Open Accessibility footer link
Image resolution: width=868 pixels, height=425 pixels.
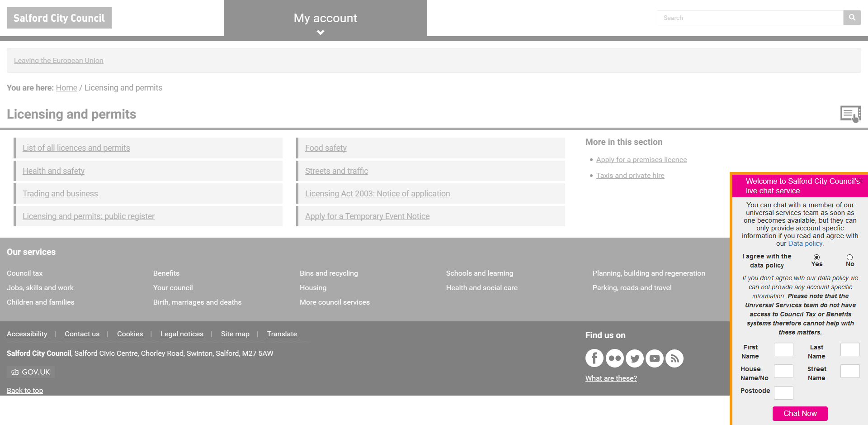coord(27,334)
